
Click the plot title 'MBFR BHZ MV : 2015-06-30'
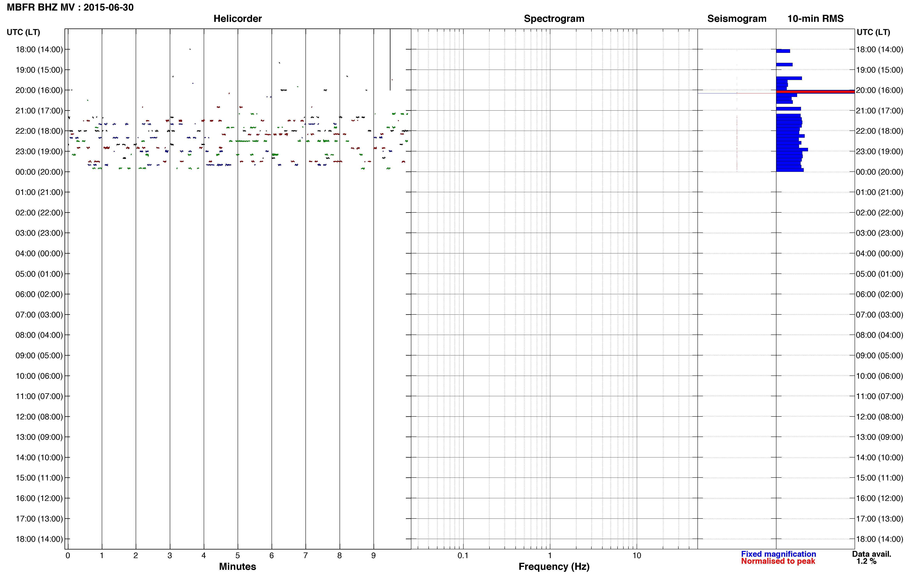tap(70, 7)
